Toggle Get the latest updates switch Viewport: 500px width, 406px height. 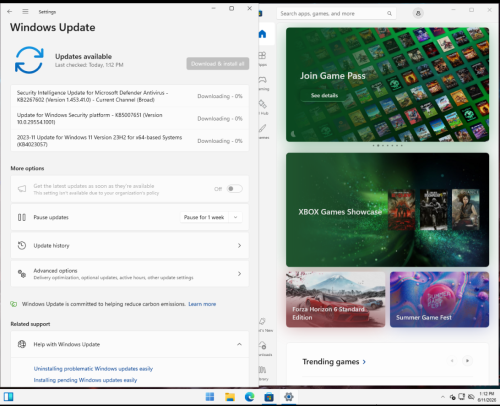[x=234, y=189]
